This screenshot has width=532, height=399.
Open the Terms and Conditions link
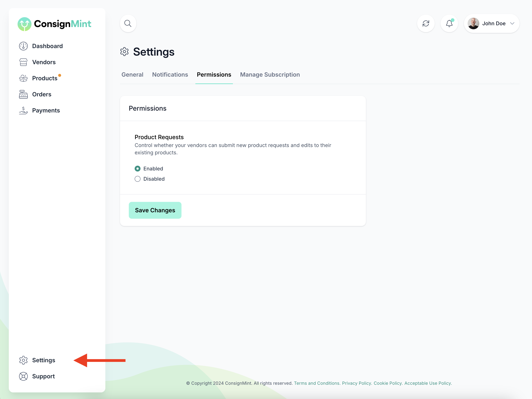coord(317,383)
